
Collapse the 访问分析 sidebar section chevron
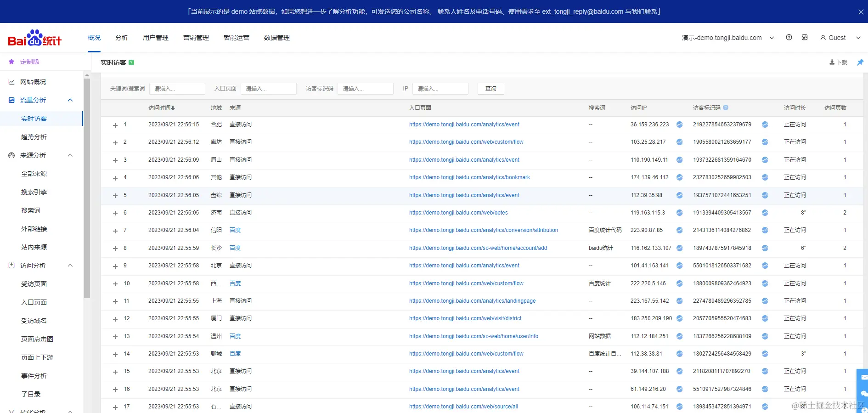click(70, 266)
